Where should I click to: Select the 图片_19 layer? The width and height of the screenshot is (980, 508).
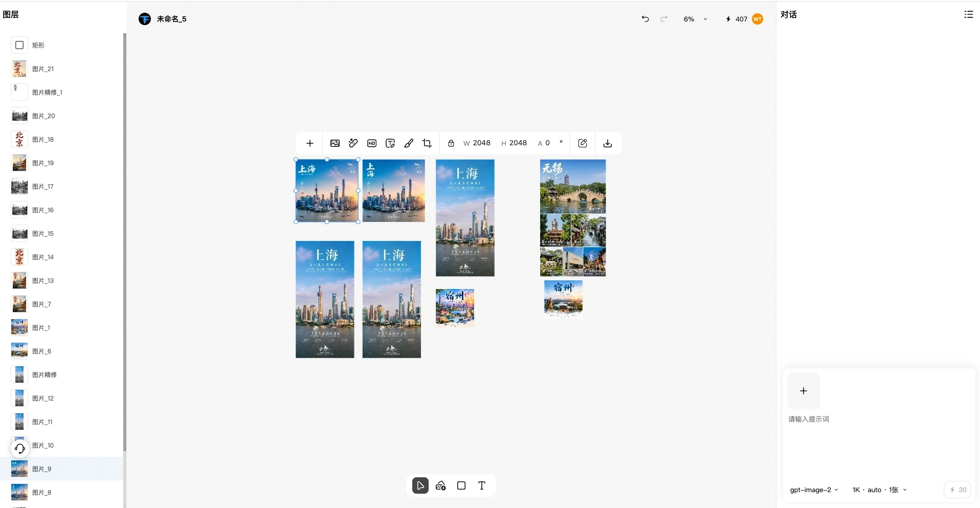[x=61, y=163]
